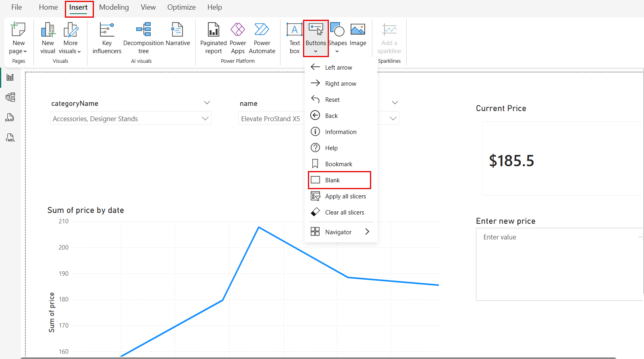Choose Bookmark button option

(341, 164)
